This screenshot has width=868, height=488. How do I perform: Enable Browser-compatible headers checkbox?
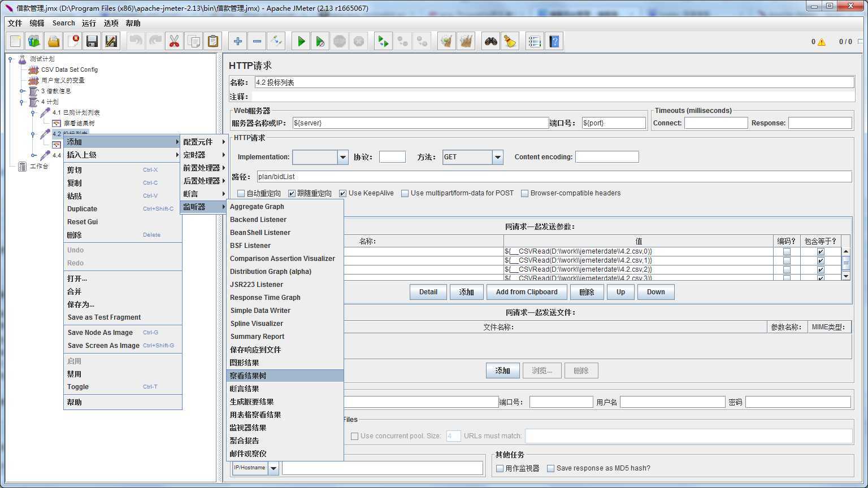pos(524,193)
